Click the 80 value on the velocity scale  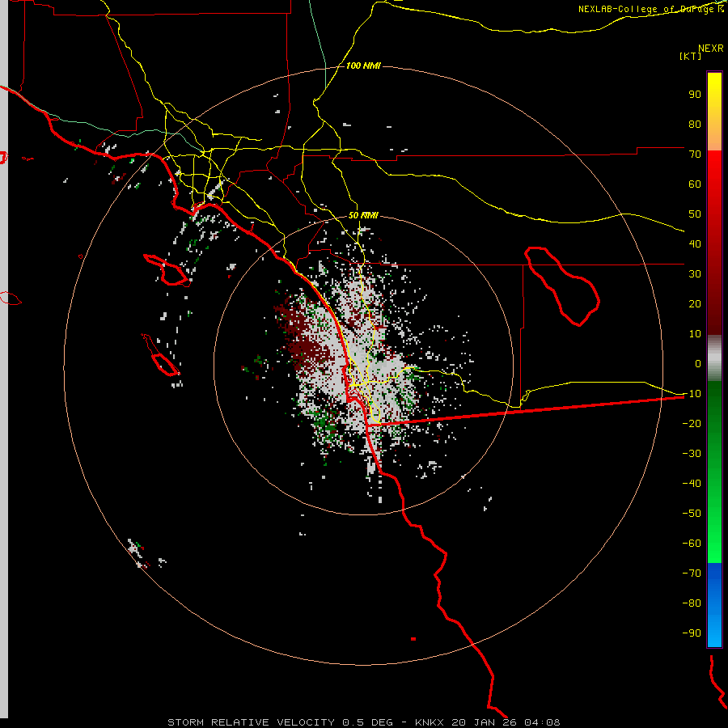tap(695, 125)
